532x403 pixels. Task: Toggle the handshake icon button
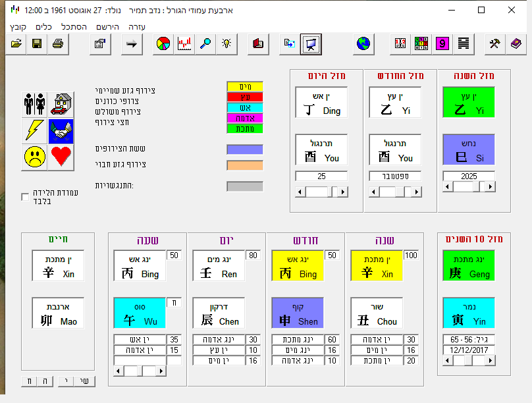coord(61,130)
